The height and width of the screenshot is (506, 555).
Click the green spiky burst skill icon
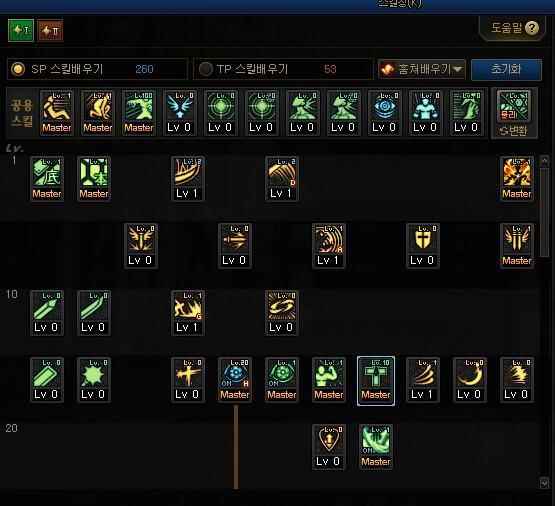(x=93, y=380)
